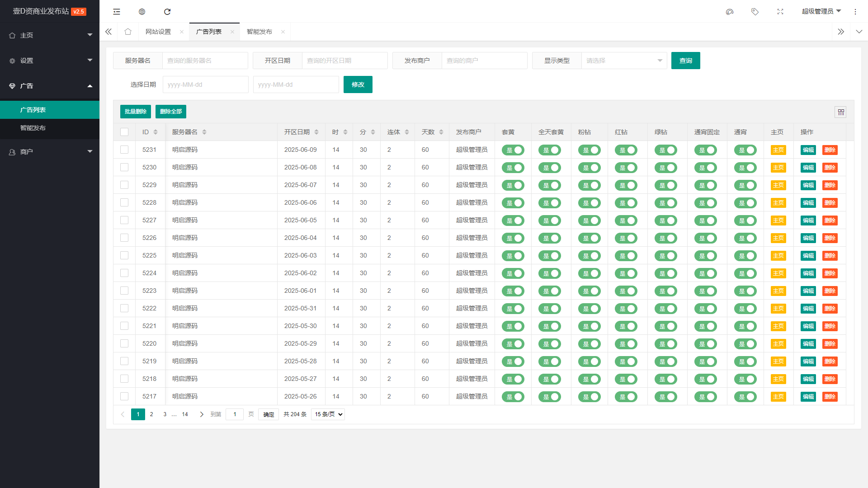The image size is (868, 488).
Task: Click the 服务器名 search input field
Action: pyautogui.click(x=205, y=60)
